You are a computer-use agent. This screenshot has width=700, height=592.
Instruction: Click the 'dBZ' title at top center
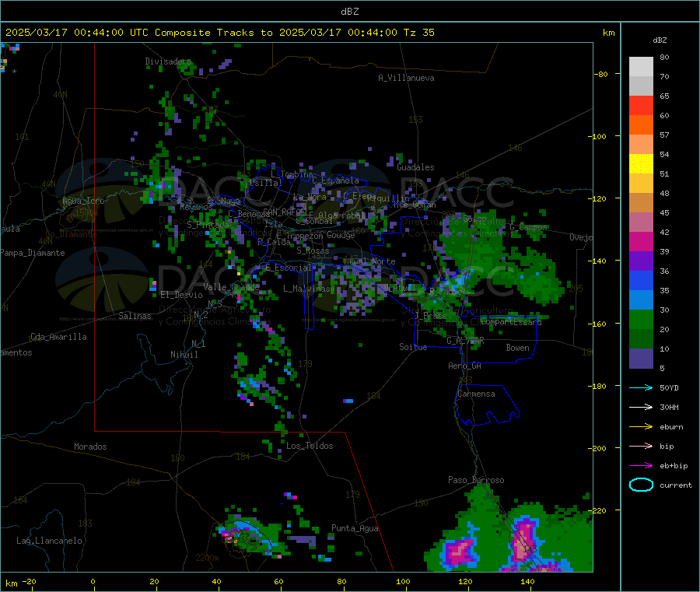click(x=349, y=12)
